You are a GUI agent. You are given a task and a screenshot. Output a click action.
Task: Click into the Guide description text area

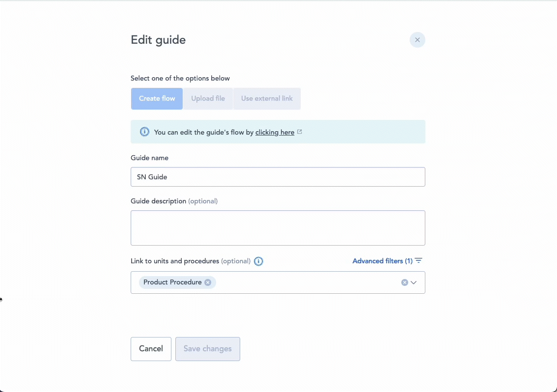click(278, 228)
